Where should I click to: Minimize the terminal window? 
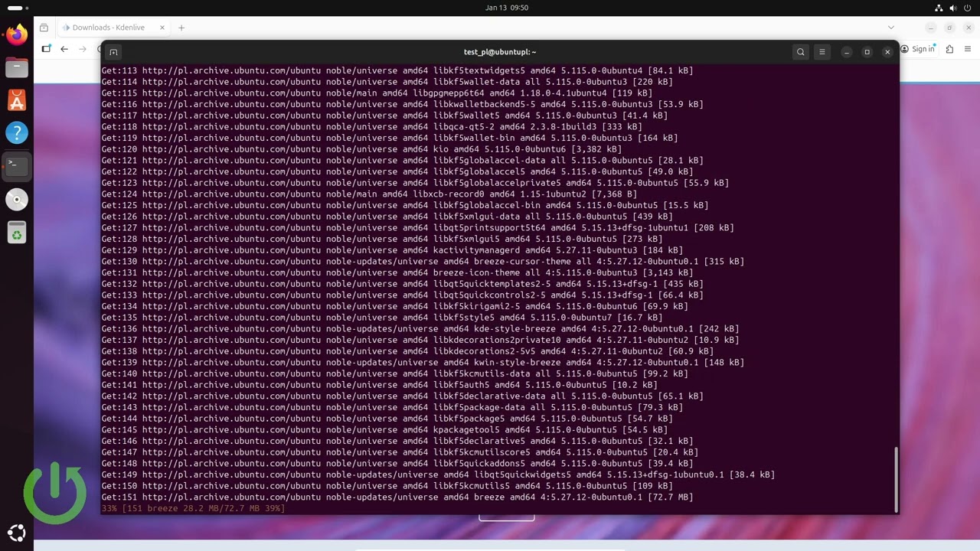[847, 52]
